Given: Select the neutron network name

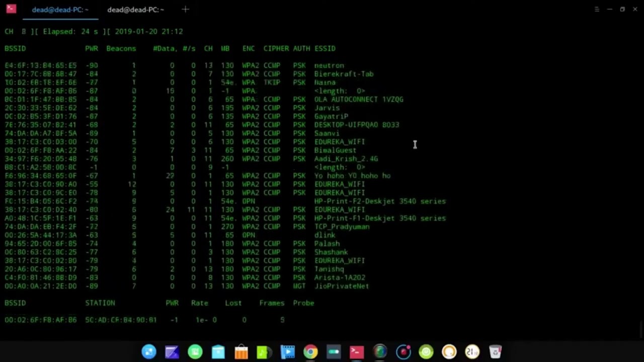Looking at the screenshot, I should point(329,65).
